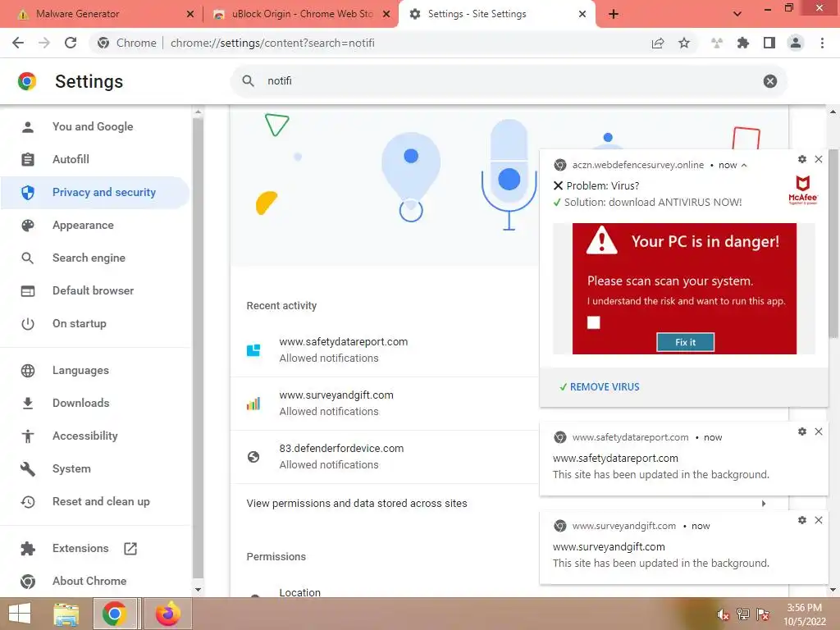Screen dimensions: 840x630
Task: Open Languages settings
Action: pyautogui.click(x=95, y=370)
